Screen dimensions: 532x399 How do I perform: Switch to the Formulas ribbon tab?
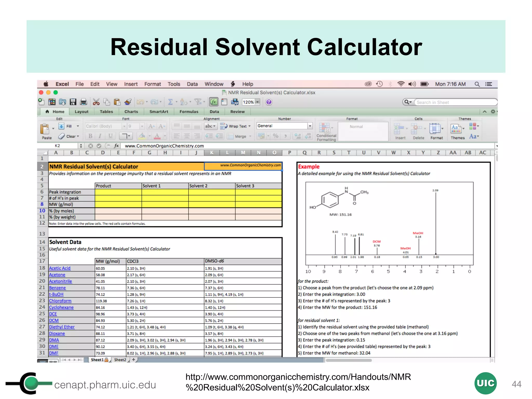[189, 112]
